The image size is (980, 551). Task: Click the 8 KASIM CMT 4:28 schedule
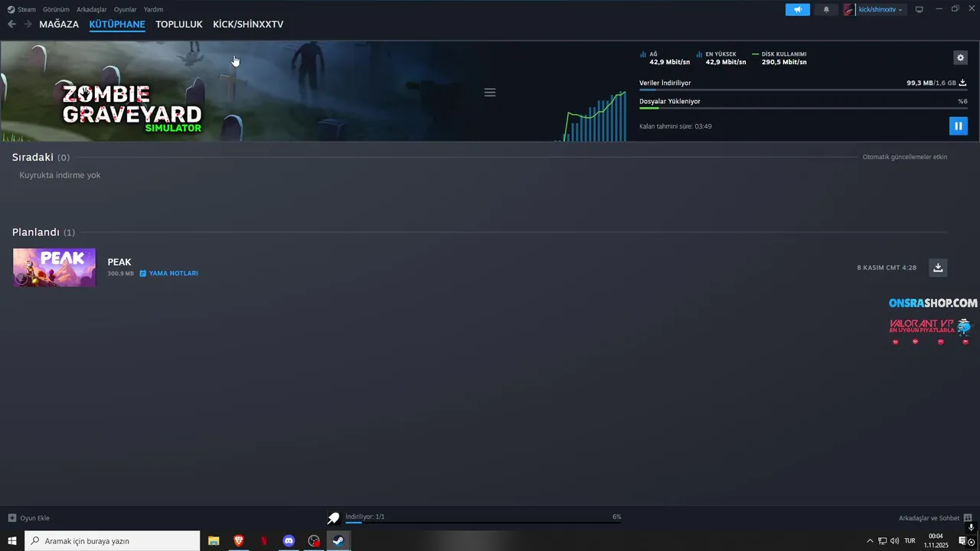point(887,268)
